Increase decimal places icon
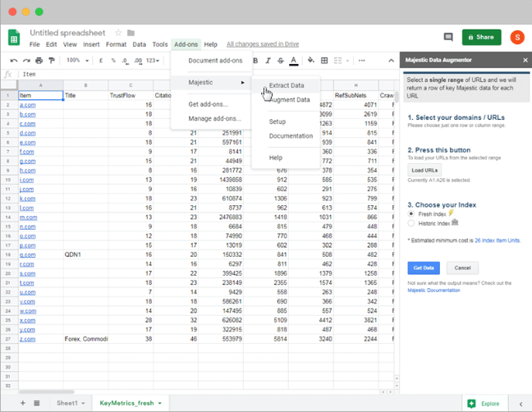This screenshot has width=532, height=412. (x=138, y=61)
